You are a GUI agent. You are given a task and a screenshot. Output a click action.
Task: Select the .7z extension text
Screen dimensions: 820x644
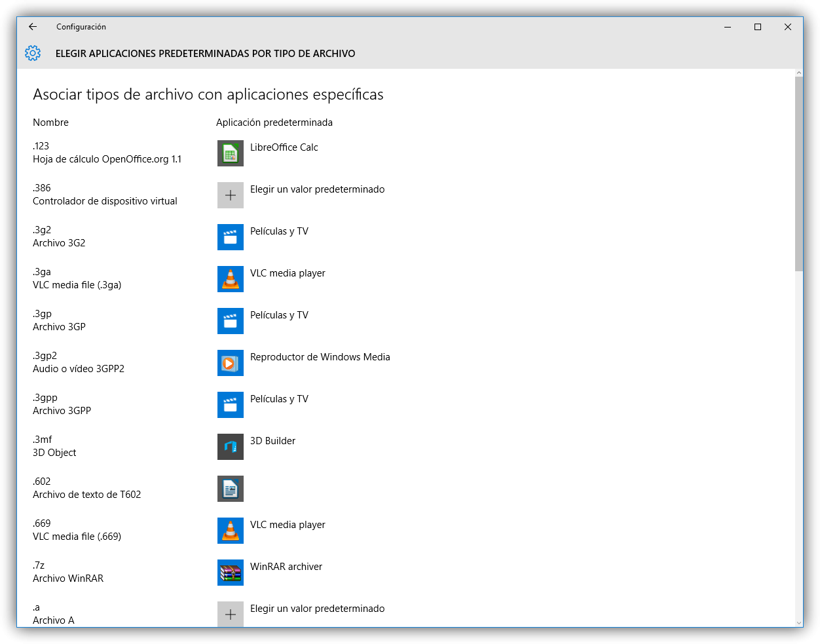(x=39, y=565)
